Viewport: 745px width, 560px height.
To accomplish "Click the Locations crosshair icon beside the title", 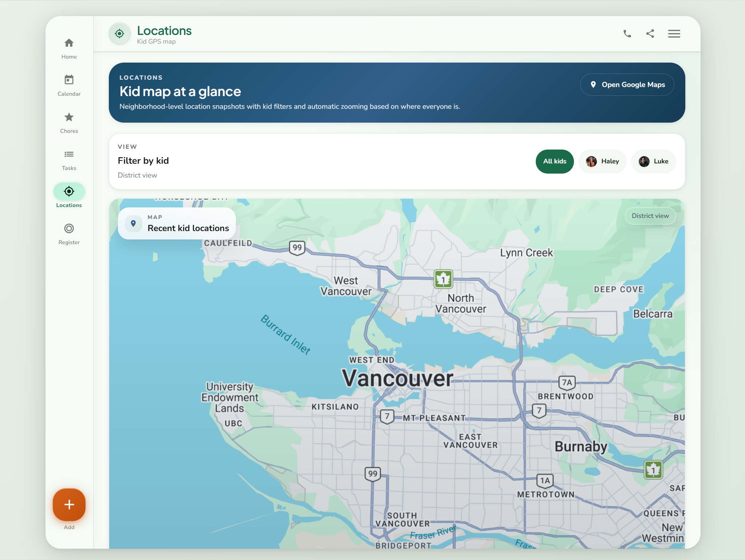I will point(119,33).
